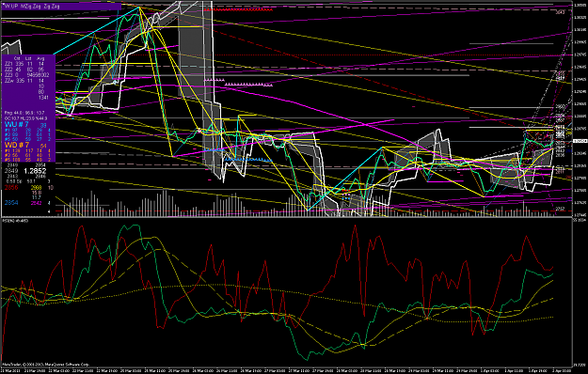Click the ZZ3 row in the stats table

pos(27,75)
